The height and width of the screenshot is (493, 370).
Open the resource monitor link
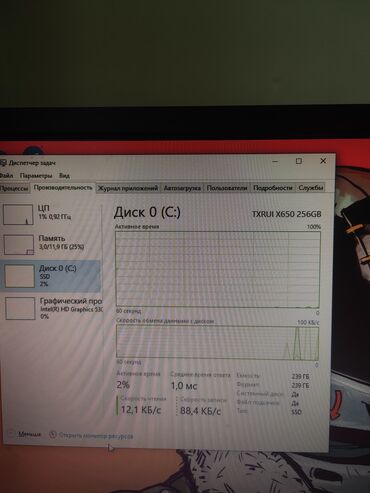(x=96, y=435)
